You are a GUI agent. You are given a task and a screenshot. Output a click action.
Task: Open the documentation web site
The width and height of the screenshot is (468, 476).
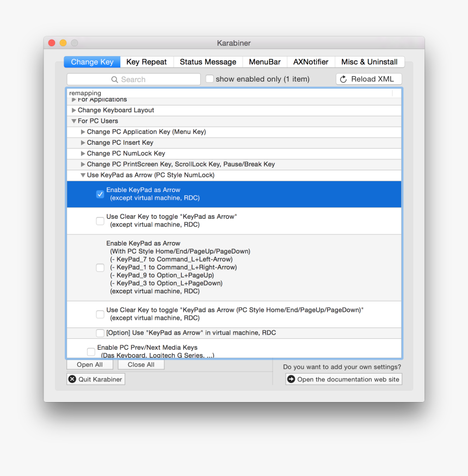(x=344, y=379)
